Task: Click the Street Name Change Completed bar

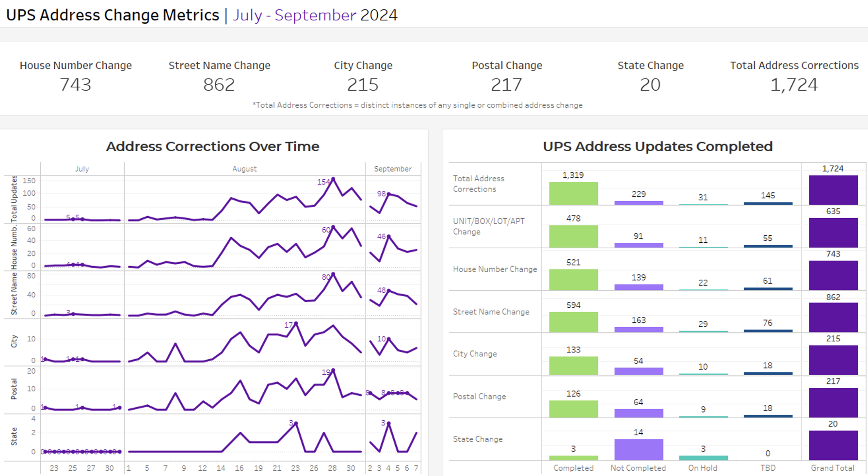Action: pyautogui.click(x=573, y=322)
